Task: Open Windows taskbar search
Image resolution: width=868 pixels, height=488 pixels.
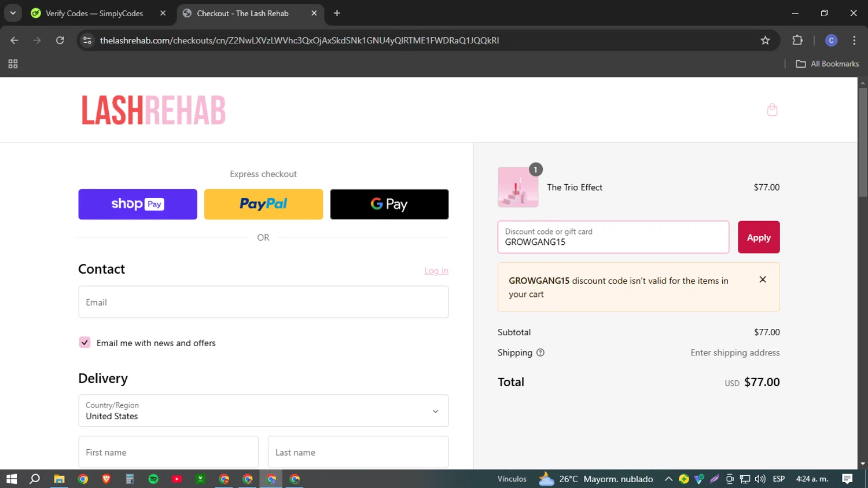Action: click(x=35, y=479)
